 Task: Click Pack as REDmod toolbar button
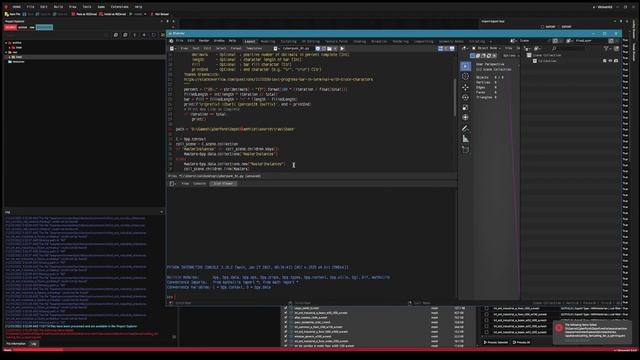pos(84,14)
